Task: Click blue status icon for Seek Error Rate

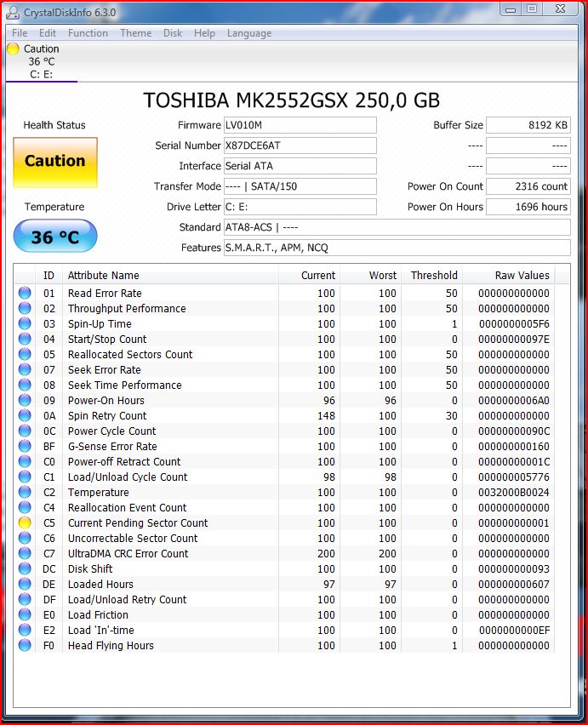Action: [25, 369]
